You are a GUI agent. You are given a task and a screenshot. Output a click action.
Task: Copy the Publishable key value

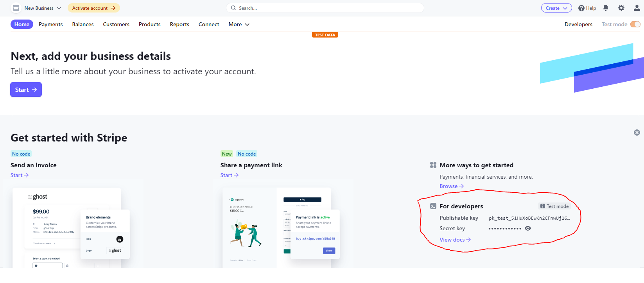click(x=529, y=218)
